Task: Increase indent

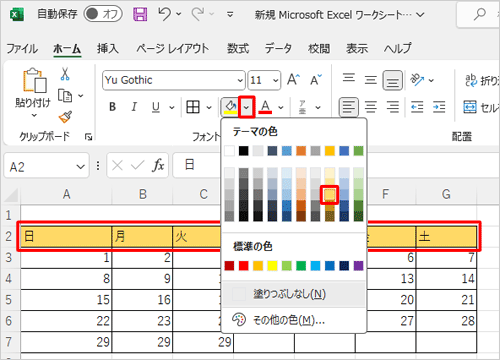Action: point(439,107)
